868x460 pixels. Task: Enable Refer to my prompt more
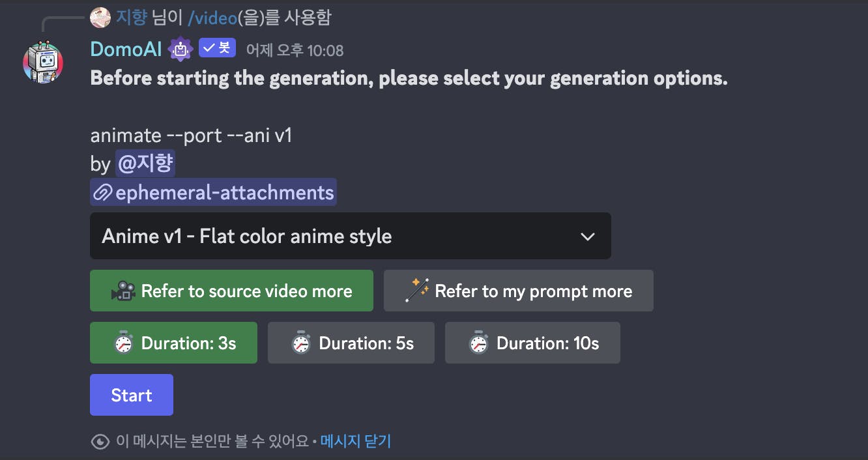click(x=518, y=291)
